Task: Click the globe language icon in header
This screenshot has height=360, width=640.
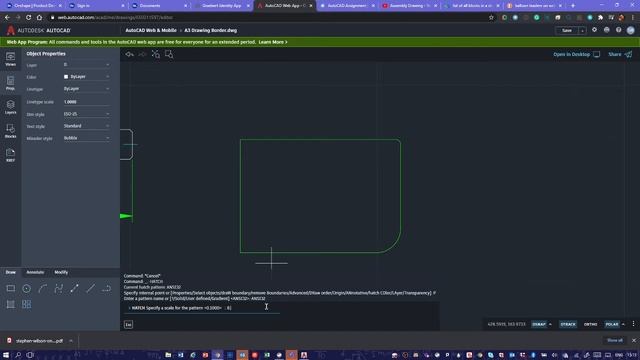Action: click(607, 30)
